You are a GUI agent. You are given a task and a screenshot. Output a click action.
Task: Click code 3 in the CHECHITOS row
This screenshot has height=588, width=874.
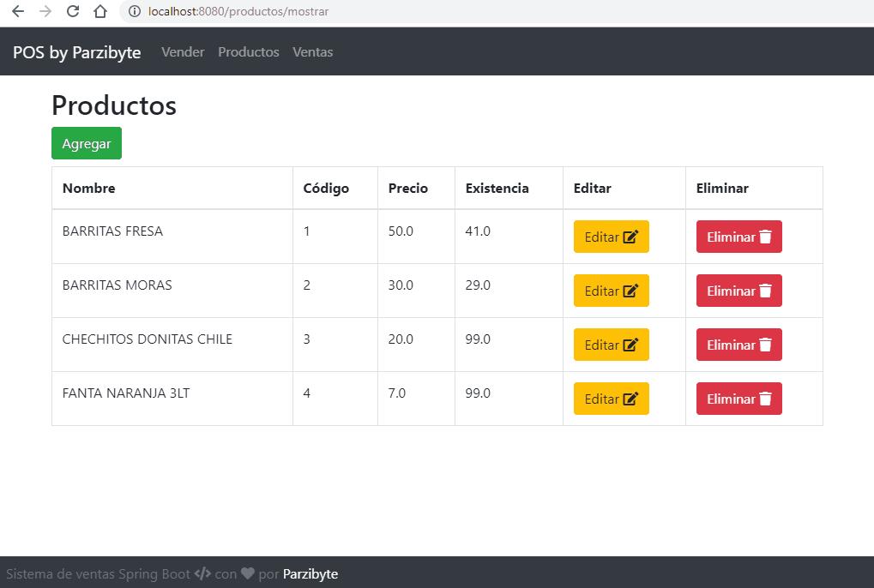[x=306, y=339]
